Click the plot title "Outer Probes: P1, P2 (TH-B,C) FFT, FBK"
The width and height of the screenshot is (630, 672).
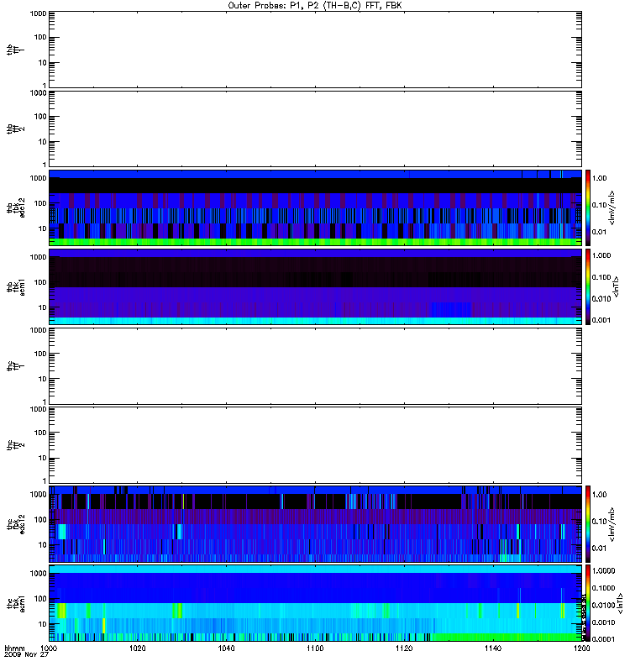[x=315, y=6]
